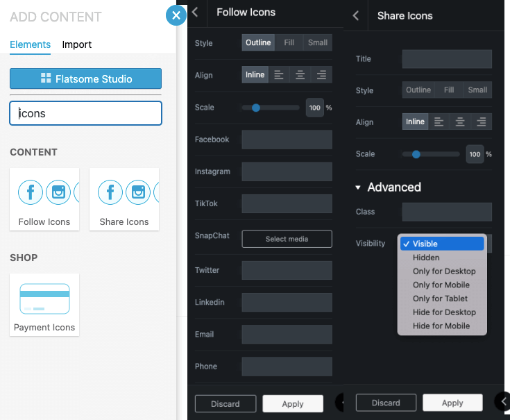Click the Facebook URL field
This screenshot has width=510, height=420.
click(x=287, y=140)
